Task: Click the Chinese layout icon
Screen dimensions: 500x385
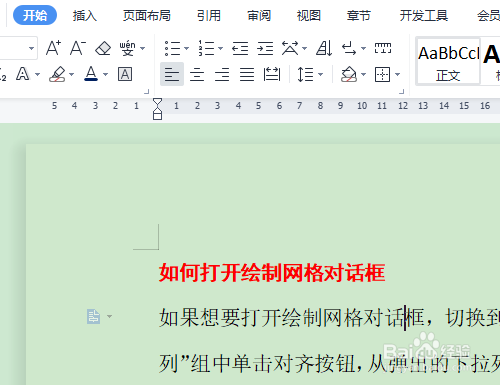Action: [x=290, y=48]
